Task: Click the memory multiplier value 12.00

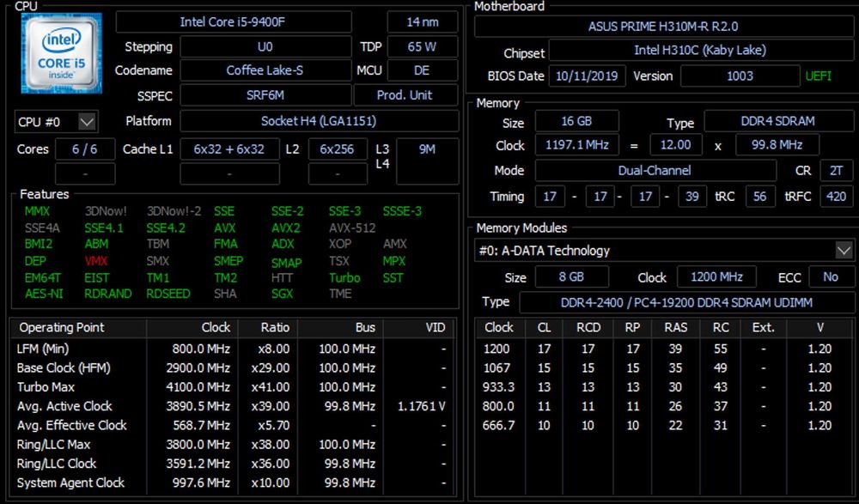Action: click(675, 145)
